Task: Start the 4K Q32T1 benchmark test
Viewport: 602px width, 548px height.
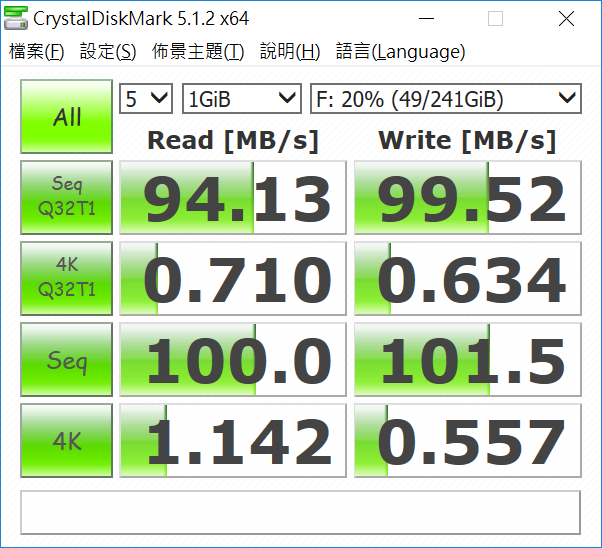Action: click(66, 278)
